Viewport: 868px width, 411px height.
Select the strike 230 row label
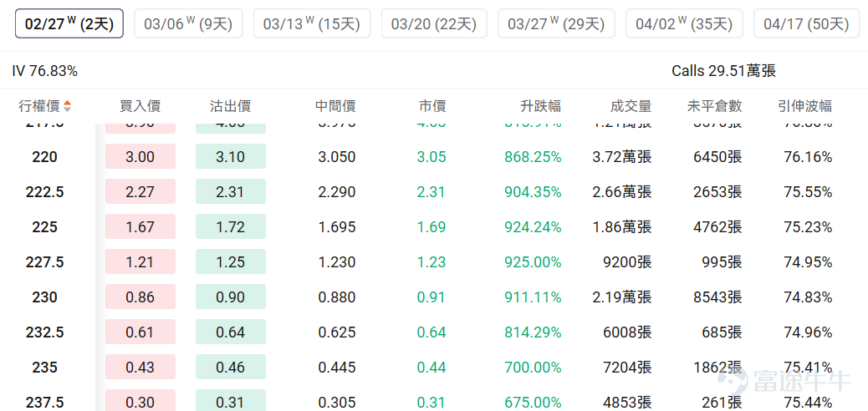click(x=45, y=297)
